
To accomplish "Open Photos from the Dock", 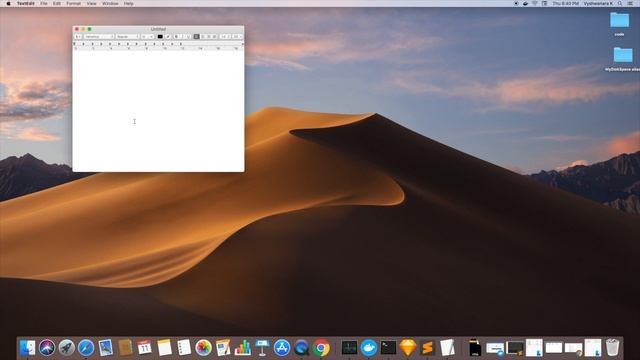I will [x=203, y=348].
